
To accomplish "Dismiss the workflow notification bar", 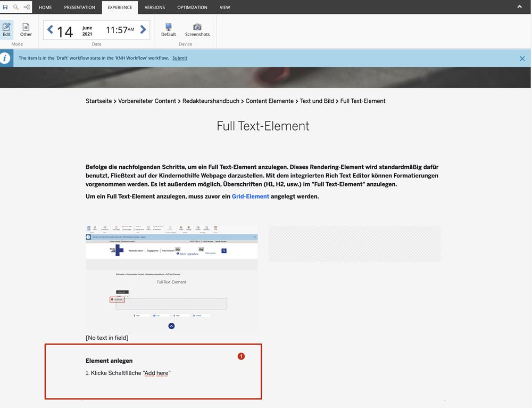I will click(x=522, y=59).
